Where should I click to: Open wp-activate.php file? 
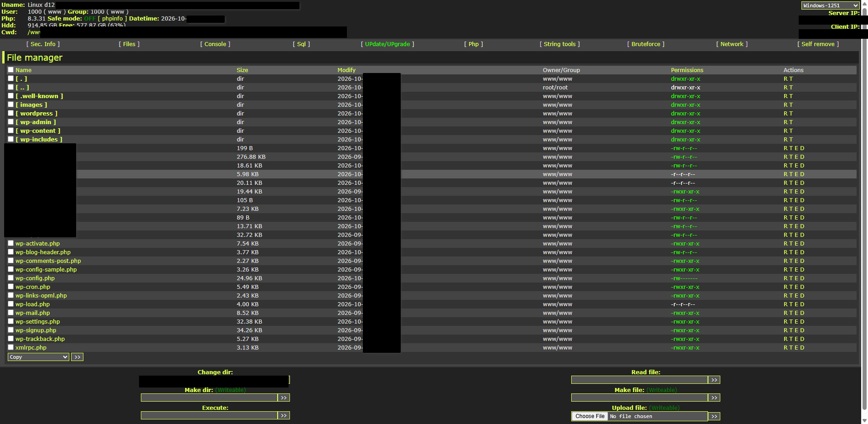pos(37,244)
